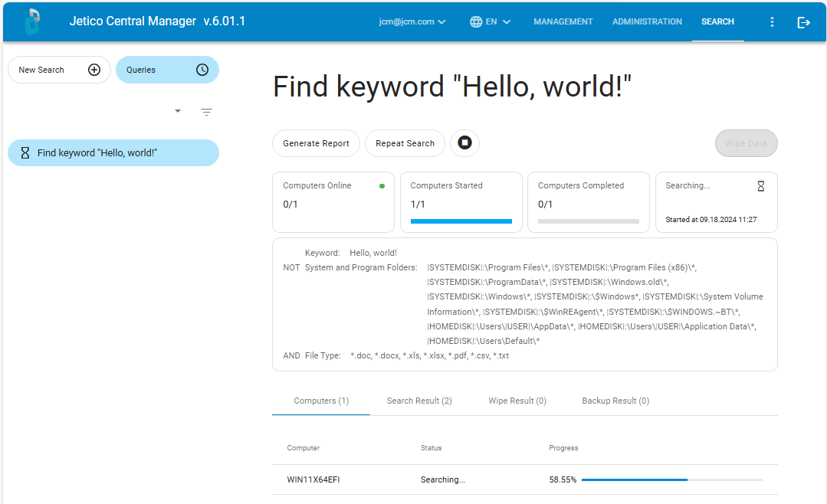Expand the sort dropdown arrow in sidebar
827x504 pixels.
pos(178,111)
